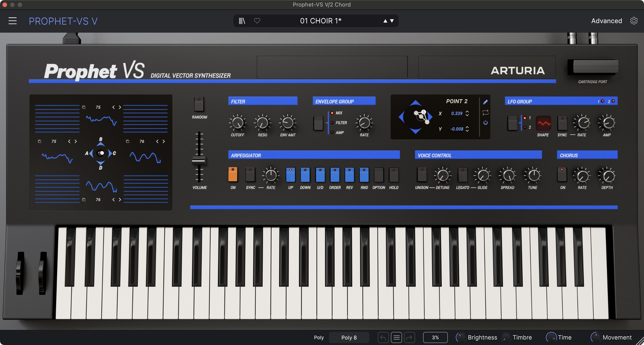The height and width of the screenshot is (345, 644).
Task: Select next waveform for oscillator D
Action: click(x=120, y=200)
